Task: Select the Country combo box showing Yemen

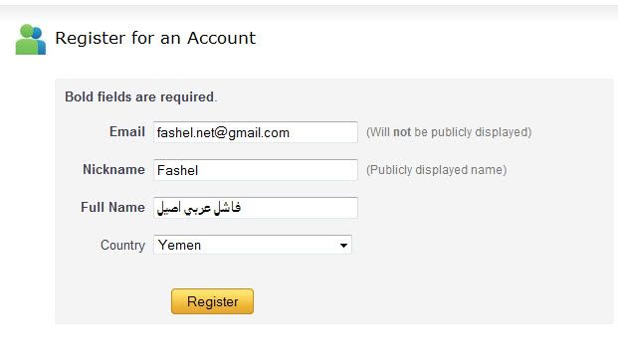Action: tap(253, 245)
